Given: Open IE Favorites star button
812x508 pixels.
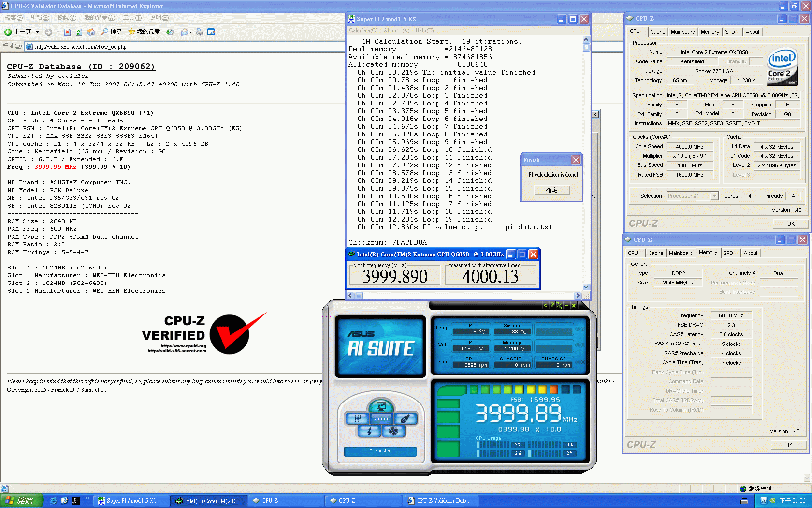Looking at the screenshot, I should point(144,32).
